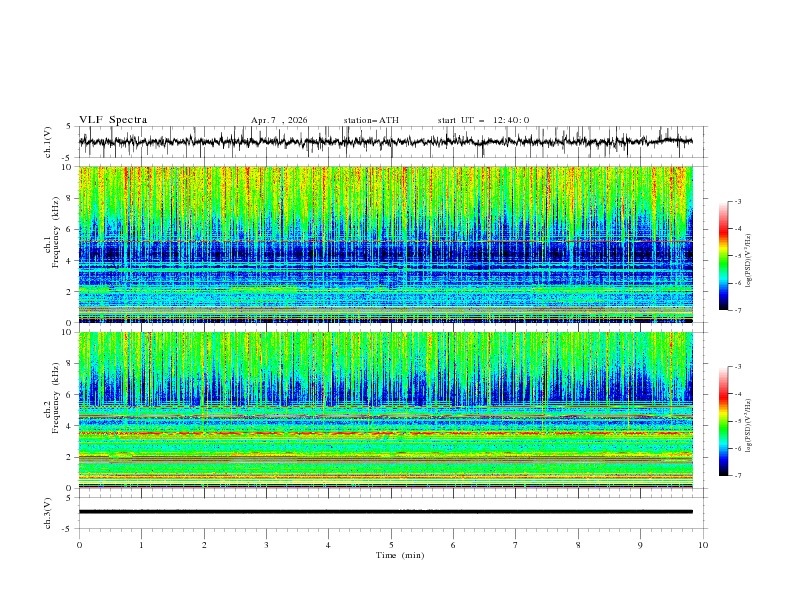
Task: Click the ch.1 PSD color scale bar
Action: pyautogui.click(x=723, y=256)
